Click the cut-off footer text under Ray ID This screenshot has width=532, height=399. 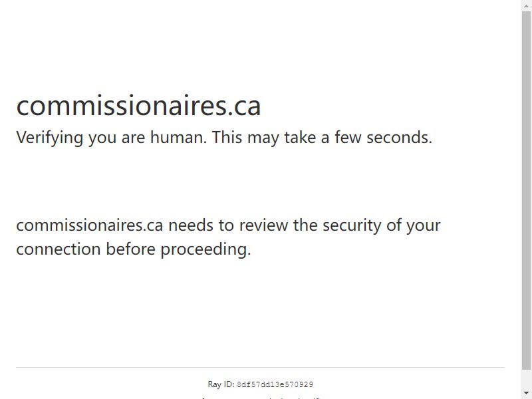[260, 397]
